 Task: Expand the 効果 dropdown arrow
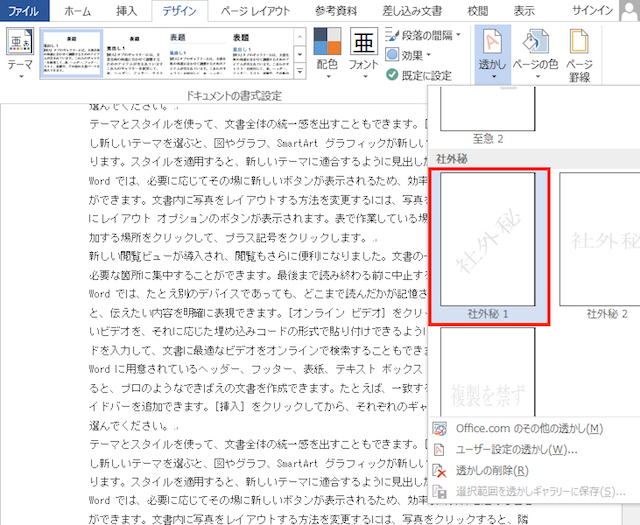(429, 54)
